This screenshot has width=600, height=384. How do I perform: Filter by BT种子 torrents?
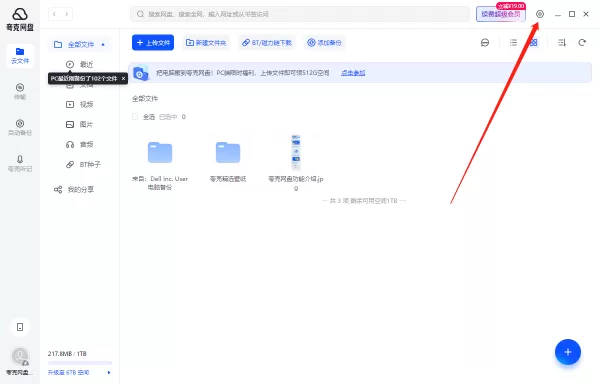[90, 164]
